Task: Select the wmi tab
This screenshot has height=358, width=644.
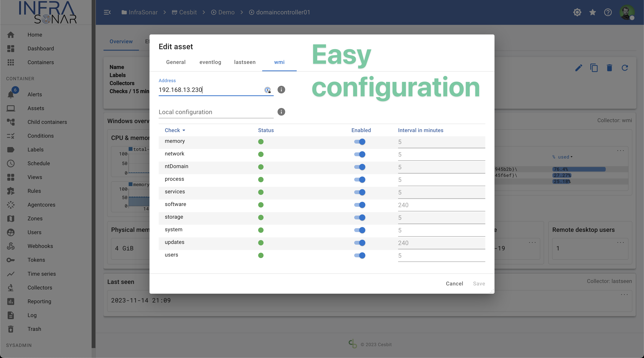Action: [279, 62]
